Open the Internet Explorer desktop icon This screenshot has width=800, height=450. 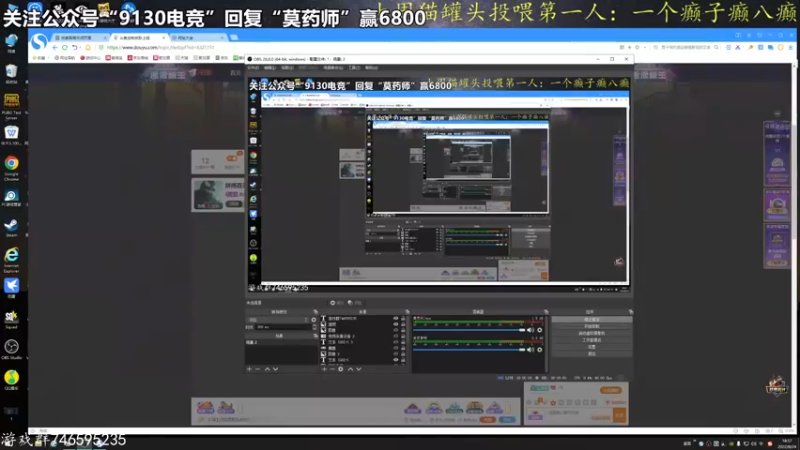tap(11, 259)
